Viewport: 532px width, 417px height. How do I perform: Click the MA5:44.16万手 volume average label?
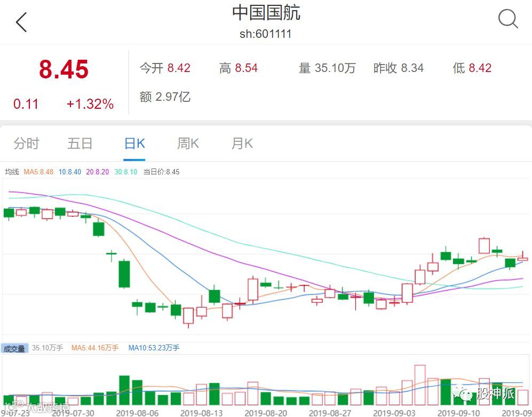[x=95, y=348]
